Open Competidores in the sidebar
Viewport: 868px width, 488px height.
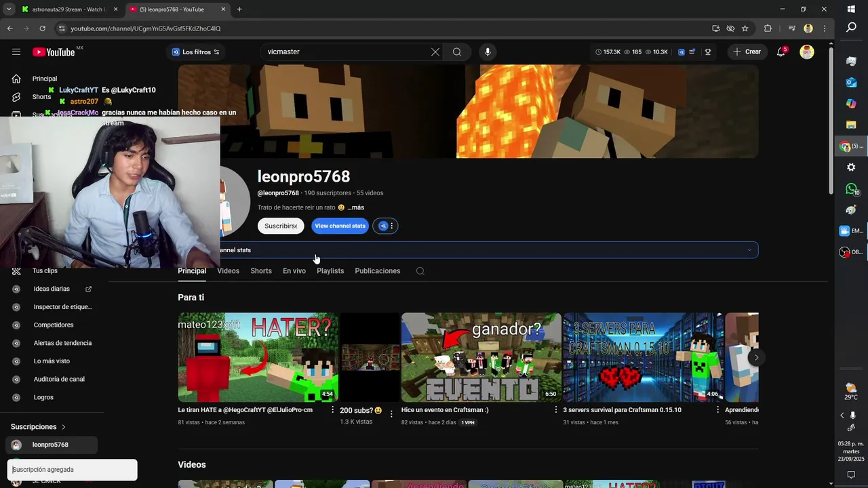[53, 325]
